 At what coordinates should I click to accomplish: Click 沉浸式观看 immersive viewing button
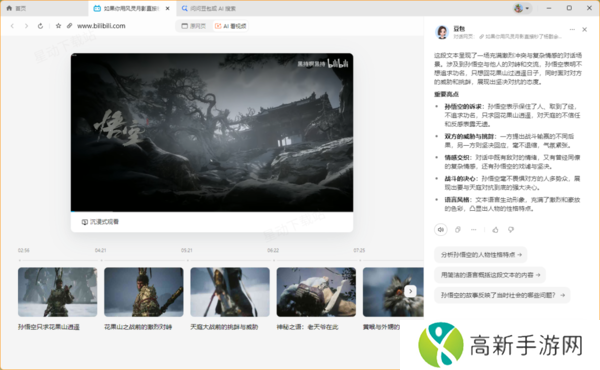(100, 222)
